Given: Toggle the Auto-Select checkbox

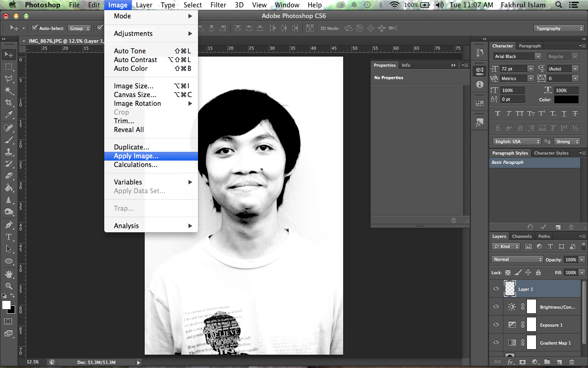Looking at the screenshot, I should (34, 29).
